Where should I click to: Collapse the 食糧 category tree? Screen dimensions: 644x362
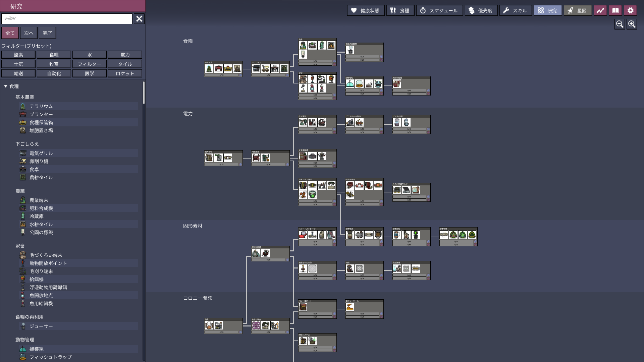pyautogui.click(x=6, y=86)
